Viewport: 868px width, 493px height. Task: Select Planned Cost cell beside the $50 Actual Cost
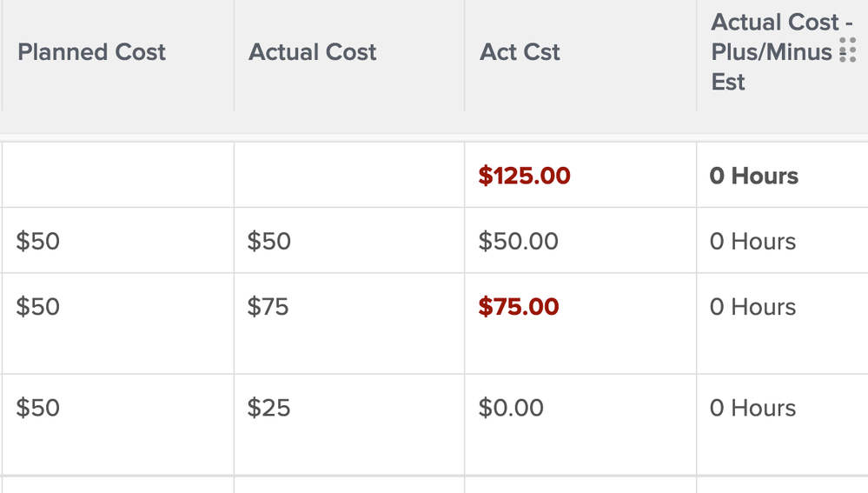point(38,241)
